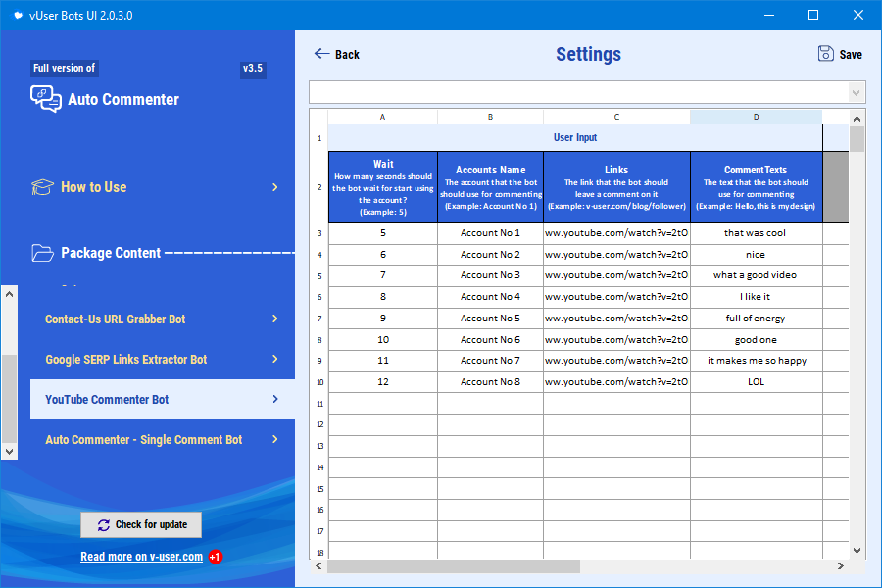Select the 'good one' comment cell
Screen dimensions: 882x588
coord(756,340)
